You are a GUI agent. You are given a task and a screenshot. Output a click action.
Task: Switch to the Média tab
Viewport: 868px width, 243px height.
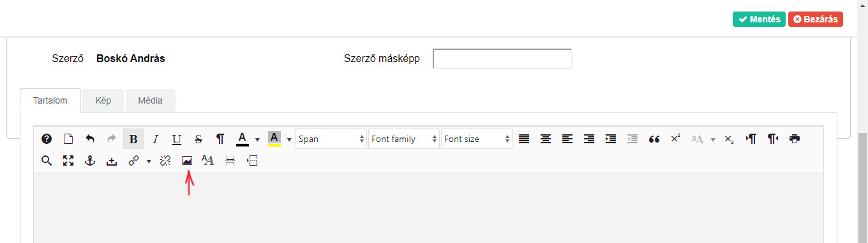[x=150, y=100]
